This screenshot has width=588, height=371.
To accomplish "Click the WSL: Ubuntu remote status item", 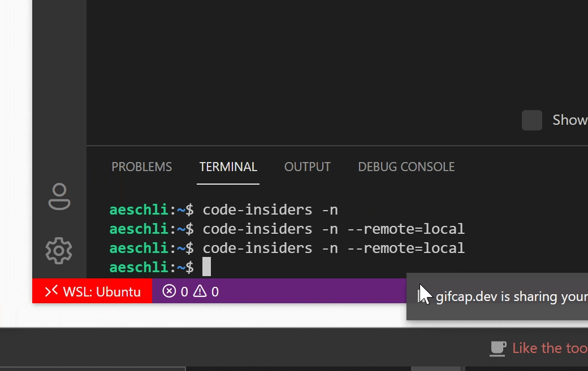I will [92, 291].
